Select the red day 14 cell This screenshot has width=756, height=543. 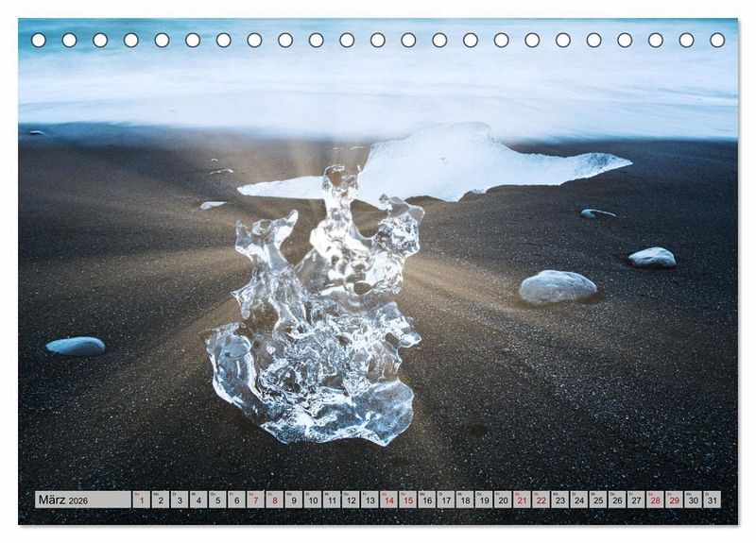(x=389, y=500)
